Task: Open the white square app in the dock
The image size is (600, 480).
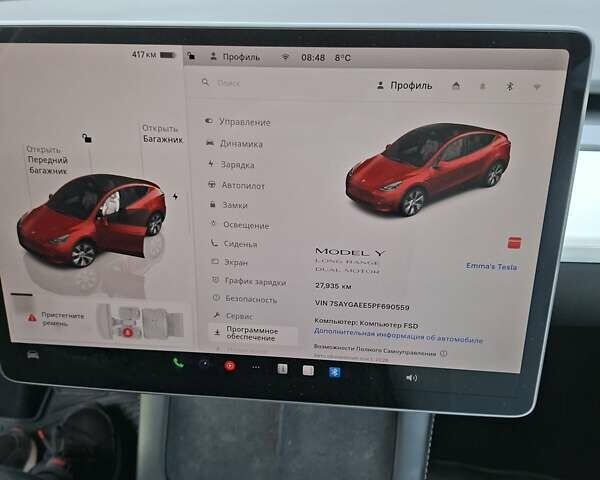Action: [x=308, y=370]
